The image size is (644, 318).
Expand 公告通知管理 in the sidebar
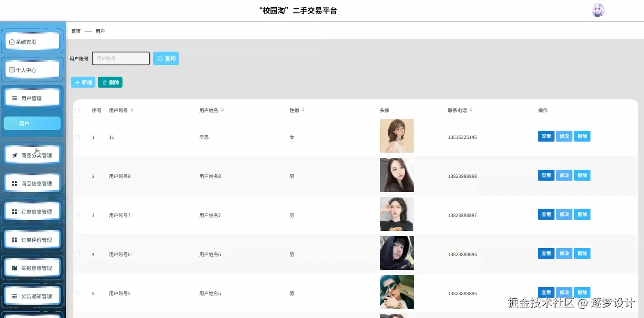coord(32,296)
